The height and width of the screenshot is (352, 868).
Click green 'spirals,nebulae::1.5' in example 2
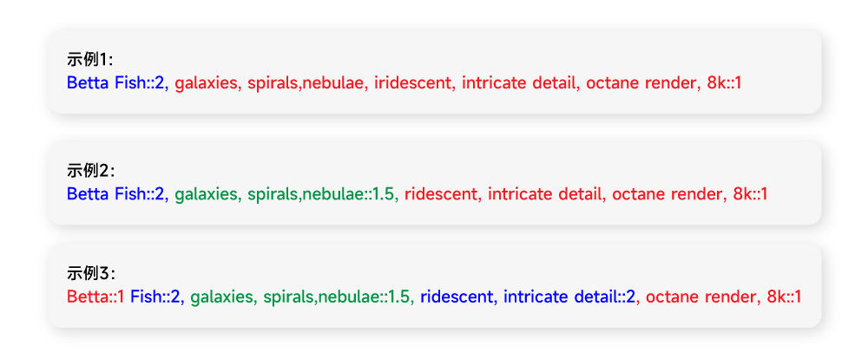[x=320, y=194]
